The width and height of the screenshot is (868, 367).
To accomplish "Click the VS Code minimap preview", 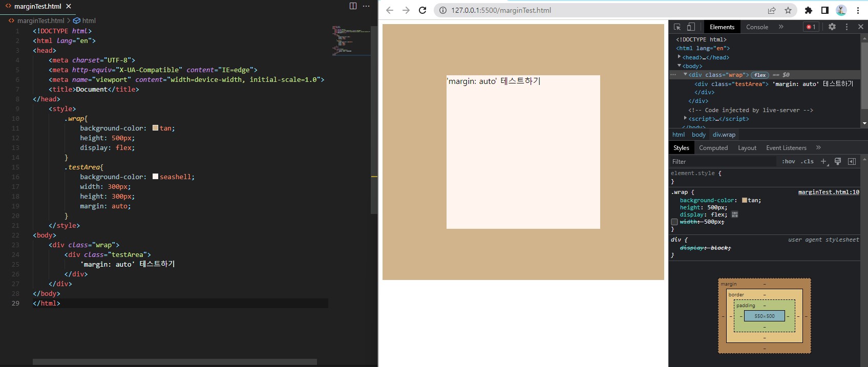I will (351, 40).
